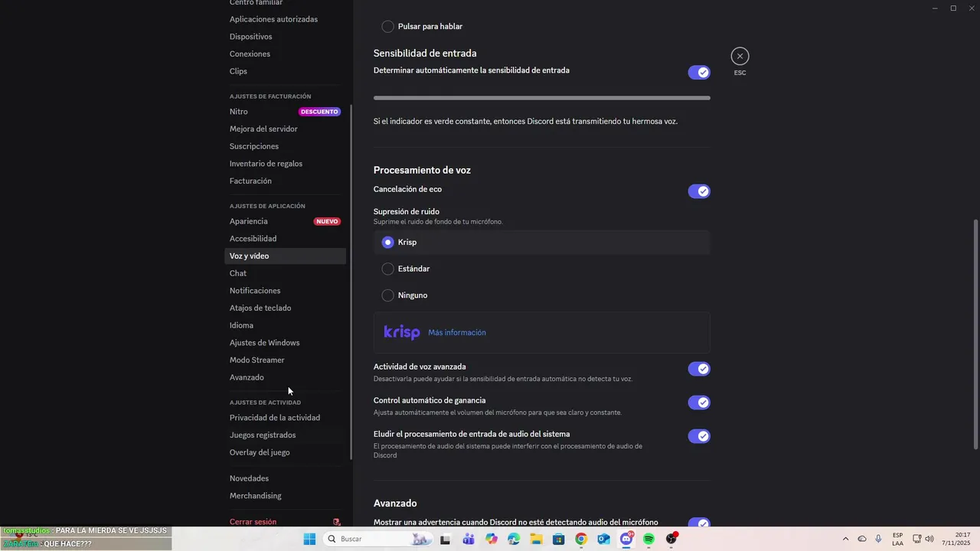The image size is (980, 551).
Task: Open Spotify from the taskbar
Action: tap(648, 539)
